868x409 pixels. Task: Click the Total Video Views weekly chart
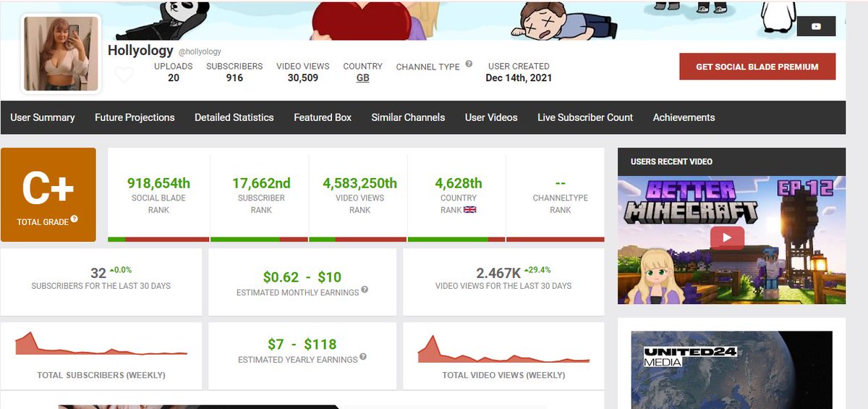504,349
